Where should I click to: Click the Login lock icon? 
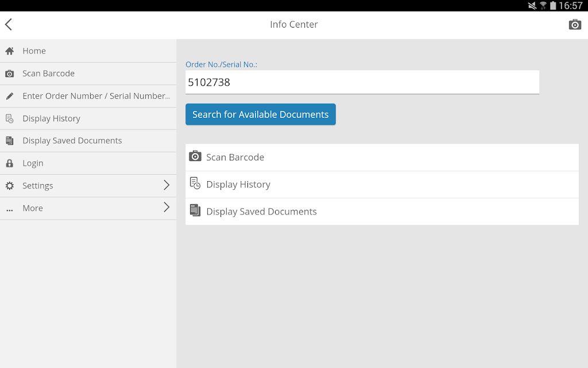point(10,163)
